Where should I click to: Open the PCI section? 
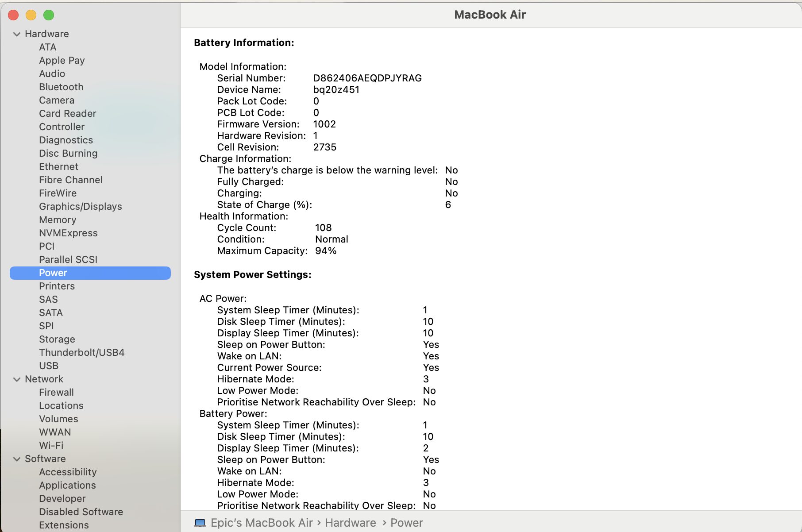pos(47,247)
